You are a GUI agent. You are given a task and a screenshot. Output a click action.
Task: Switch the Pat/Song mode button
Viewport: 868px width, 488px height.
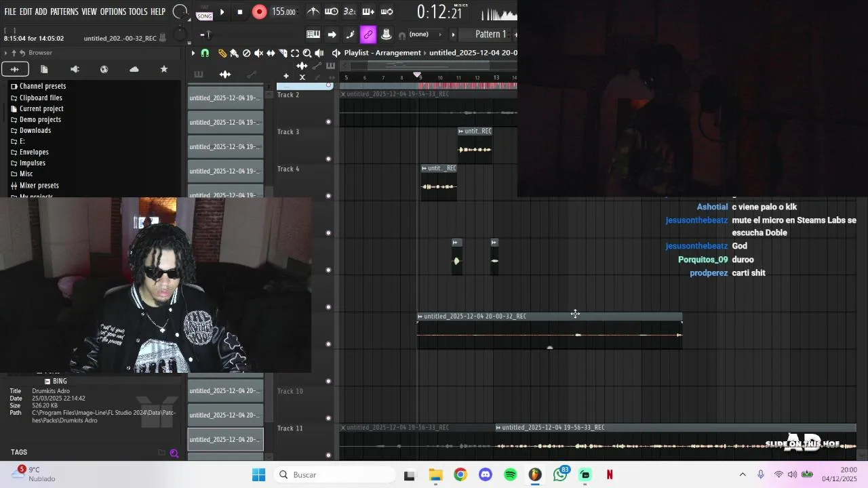click(204, 12)
